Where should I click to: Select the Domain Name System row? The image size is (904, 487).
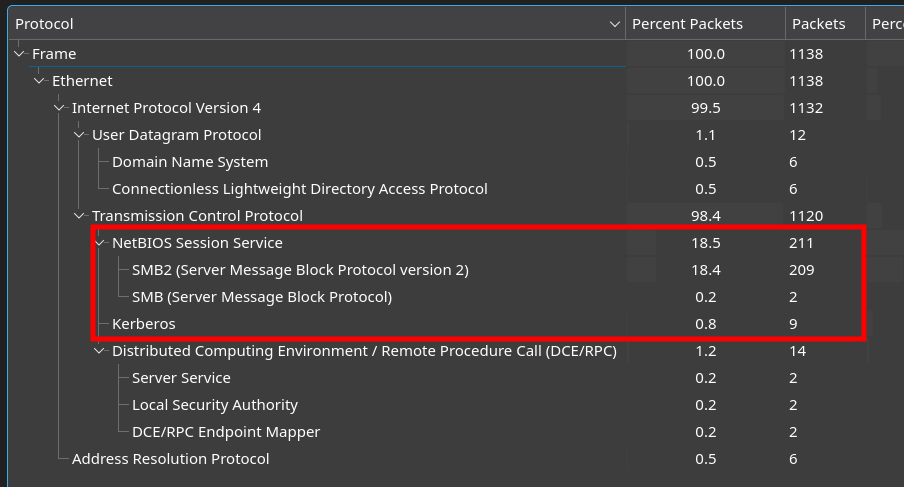pyautogui.click(x=190, y=162)
